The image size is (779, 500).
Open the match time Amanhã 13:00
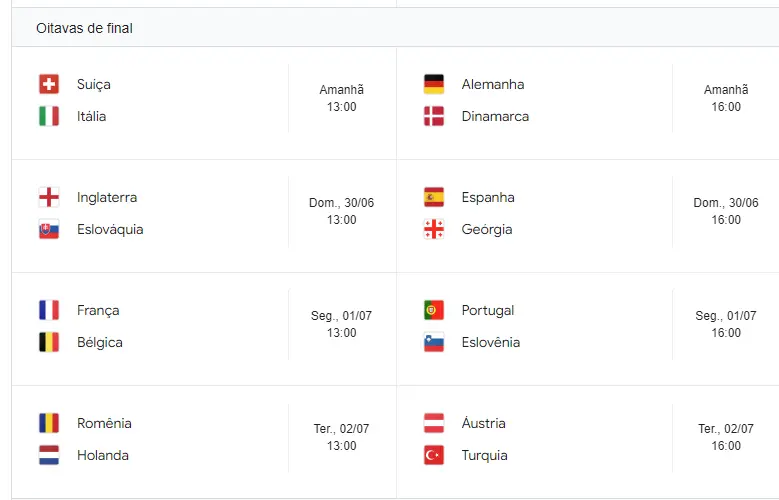click(x=341, y=98)
